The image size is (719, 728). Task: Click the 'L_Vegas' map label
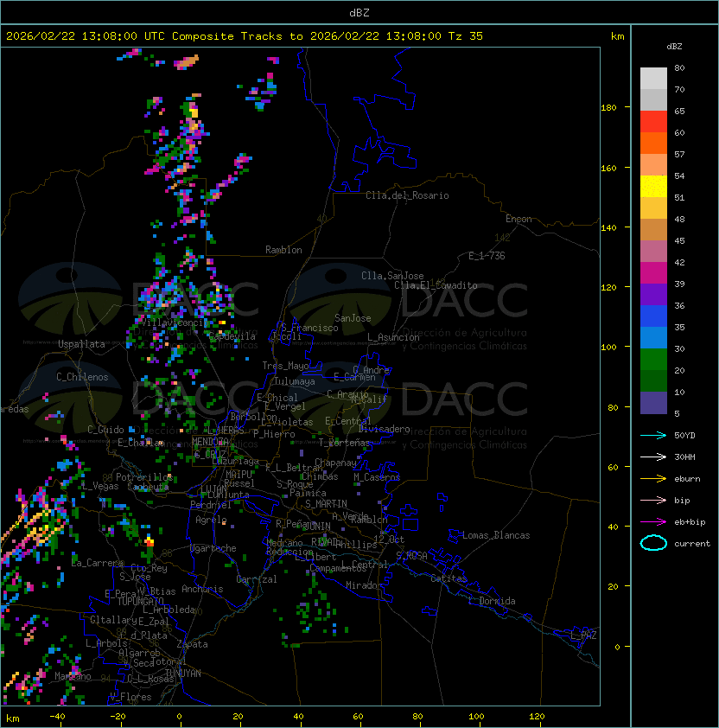tap(99, 486)
